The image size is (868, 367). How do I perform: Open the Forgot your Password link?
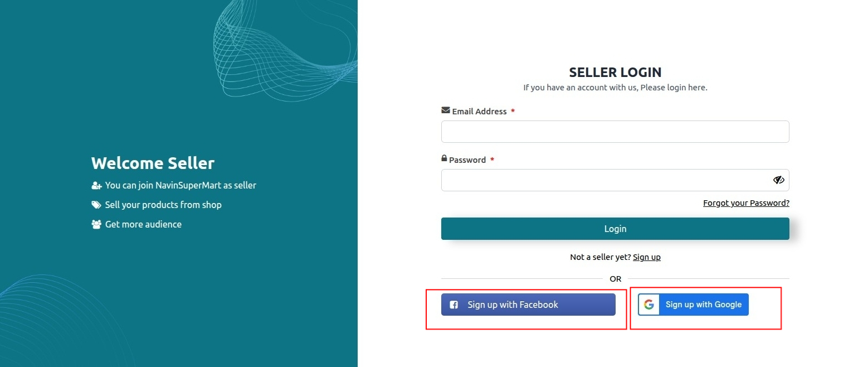tap(746, 203)
